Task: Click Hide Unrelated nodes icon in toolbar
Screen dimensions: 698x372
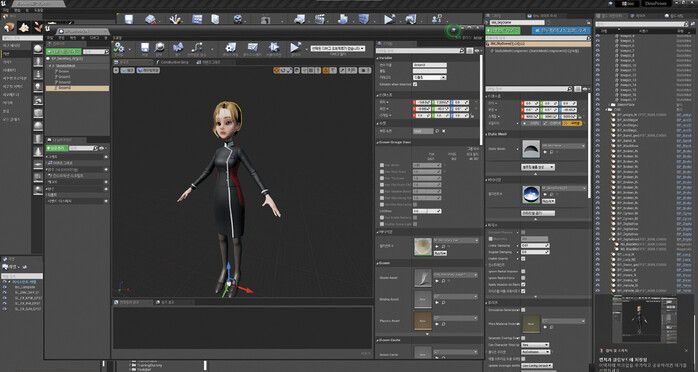Action: (x=197, y=47)
